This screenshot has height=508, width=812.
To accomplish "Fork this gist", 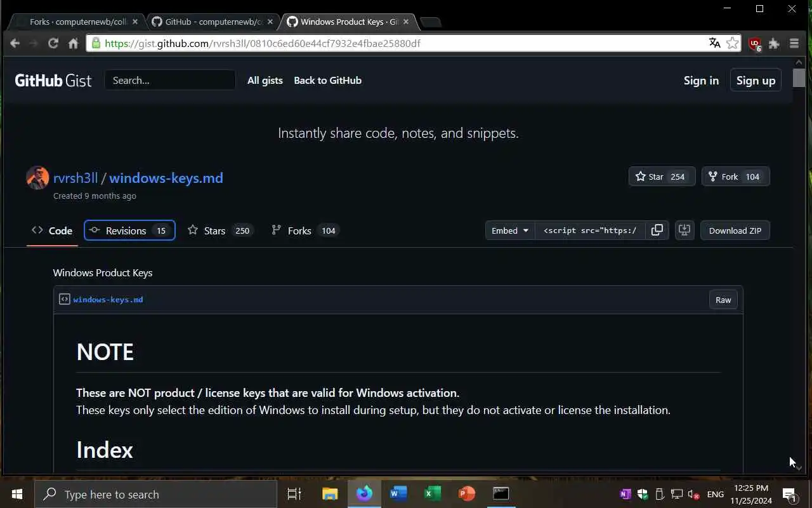I will [735, 177].
